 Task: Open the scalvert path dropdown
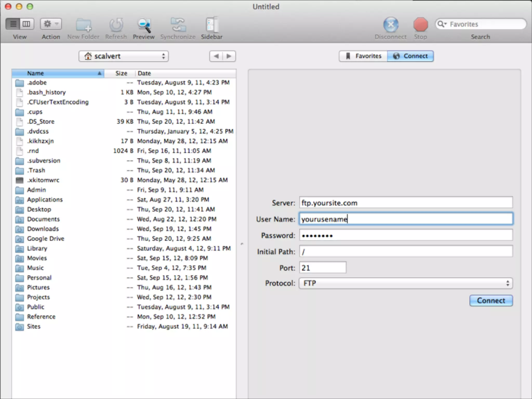pyautogui.click(x=124, y=56)
